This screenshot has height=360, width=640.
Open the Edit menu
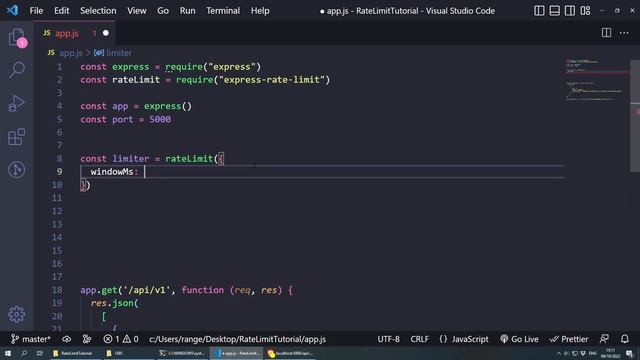[62, 11]
